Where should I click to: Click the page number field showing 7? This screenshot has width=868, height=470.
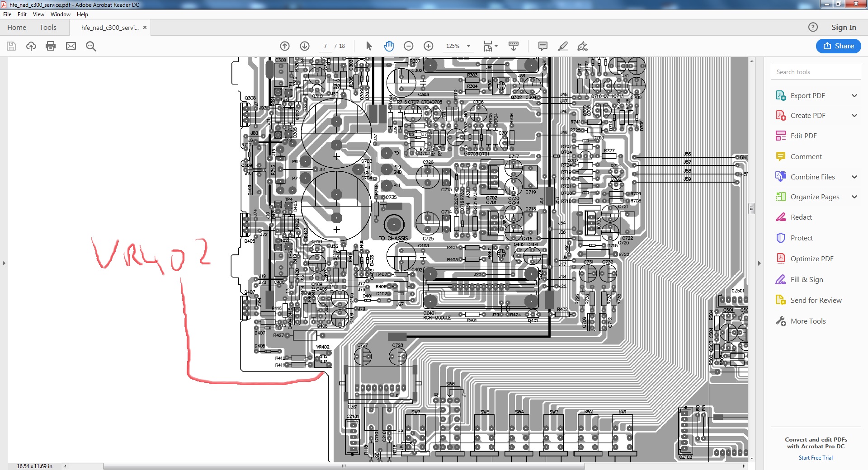(x=325, y=46)
